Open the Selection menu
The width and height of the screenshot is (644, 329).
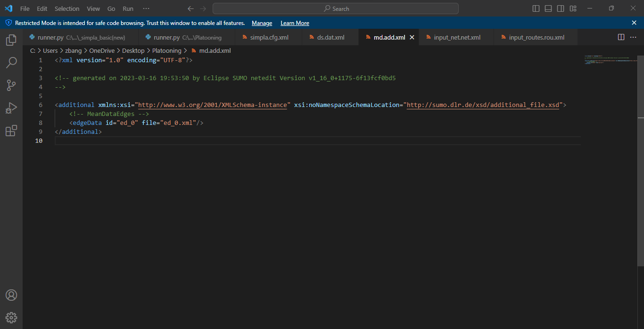click(x=67, y=8)
